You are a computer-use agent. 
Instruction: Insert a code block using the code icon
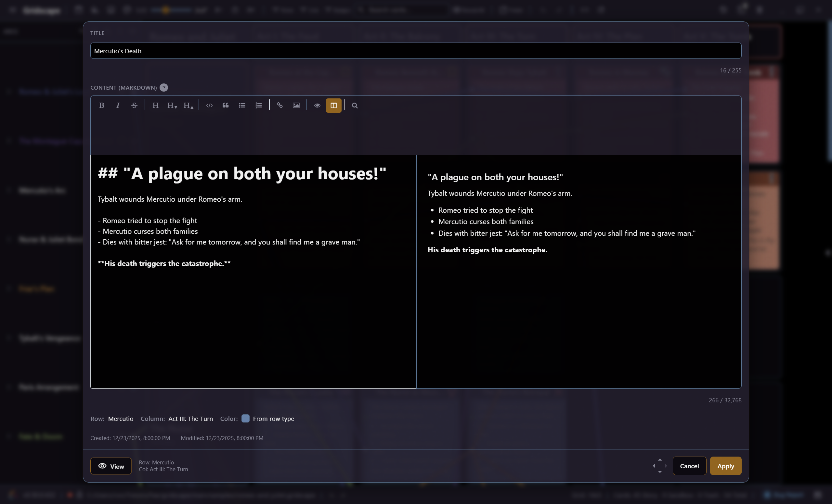(209, 106)
